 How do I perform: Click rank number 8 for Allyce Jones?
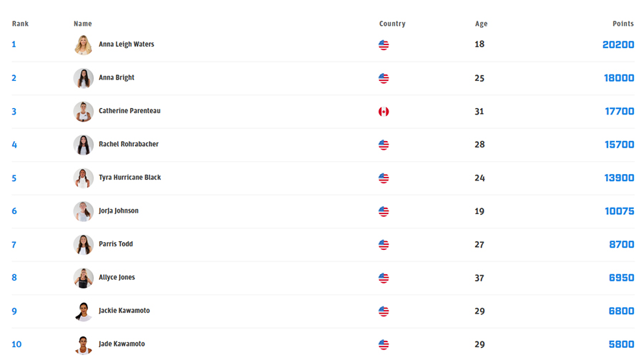coord(14,278)
